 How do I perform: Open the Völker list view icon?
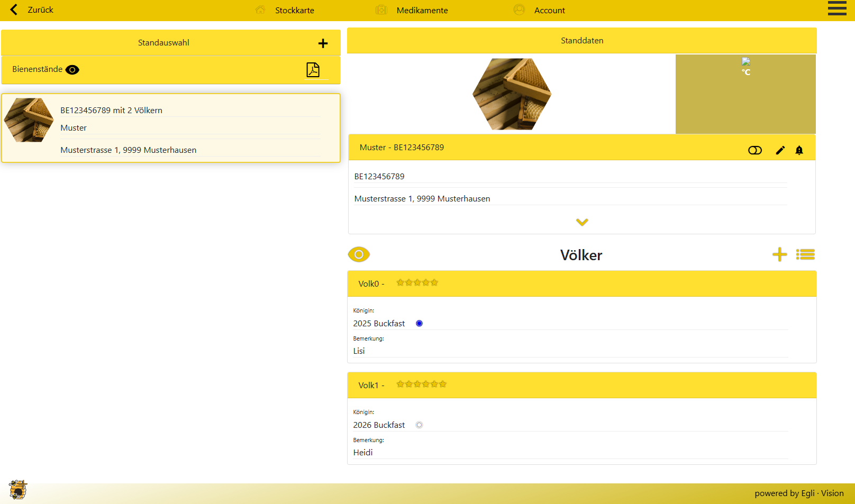pos(805,254)
